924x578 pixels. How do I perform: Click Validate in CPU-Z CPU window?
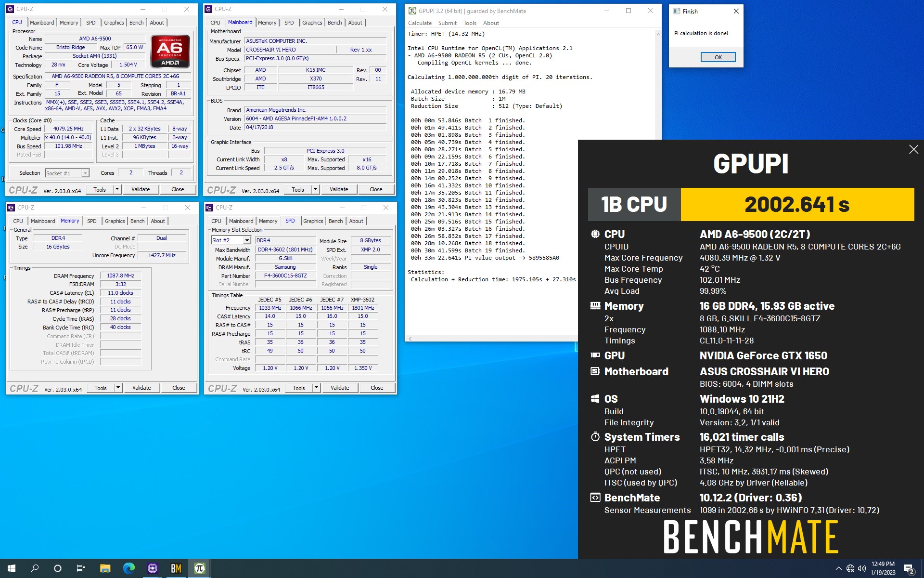[x=141, y=189]
